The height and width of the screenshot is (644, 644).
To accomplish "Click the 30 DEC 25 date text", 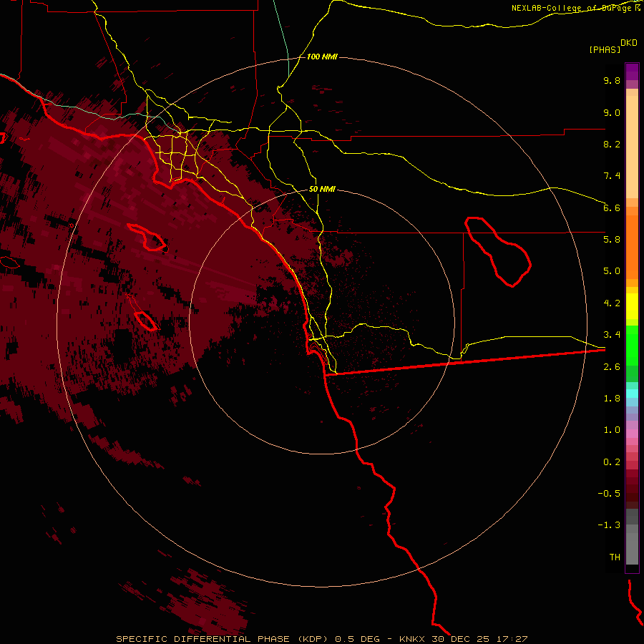I will click(460, 639).
